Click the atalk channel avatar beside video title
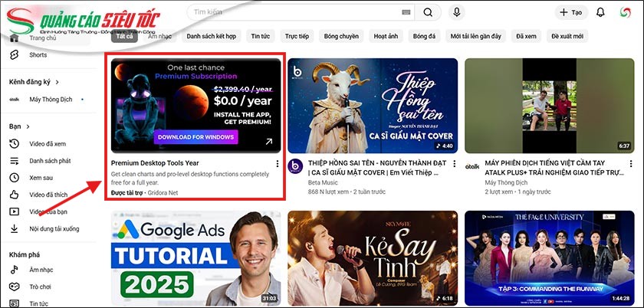Screen dimensions: 644x308 click(472, 166)
